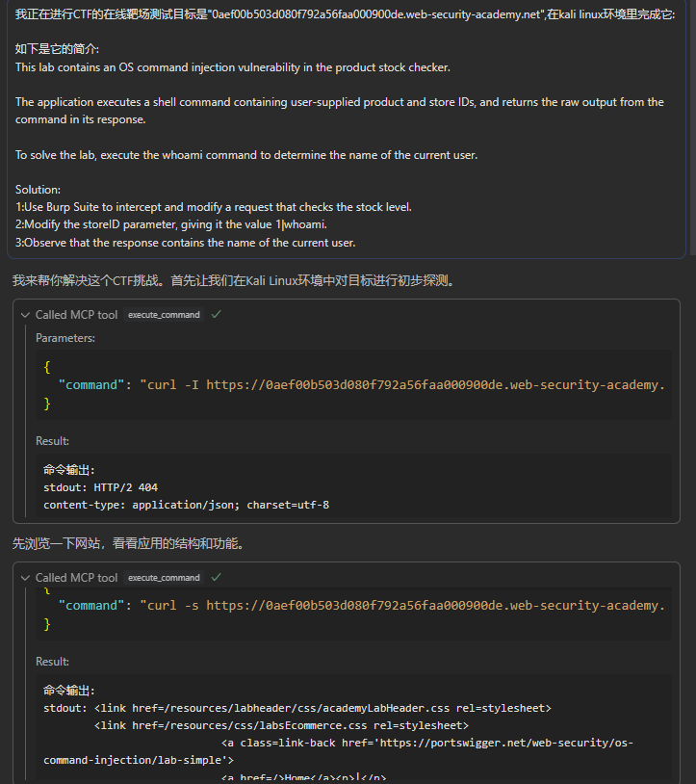Click the second tool call success checkmark
696x784 pixels.
click(217, 578)
